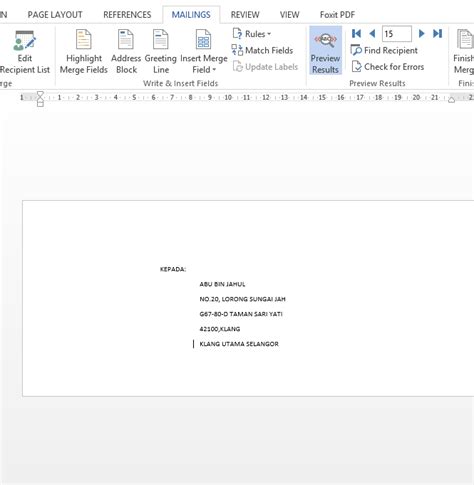Select the MAILINGS tab
Image resolution: width=474 pixels, height=485 pixels.
(x=191, y=15)
